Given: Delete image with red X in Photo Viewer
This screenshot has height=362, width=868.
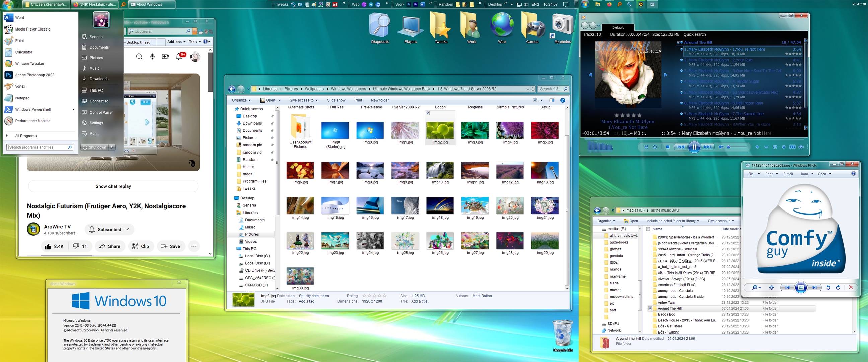Looking at the screenshot, I should pyautogui.click(x=851, y=288).
